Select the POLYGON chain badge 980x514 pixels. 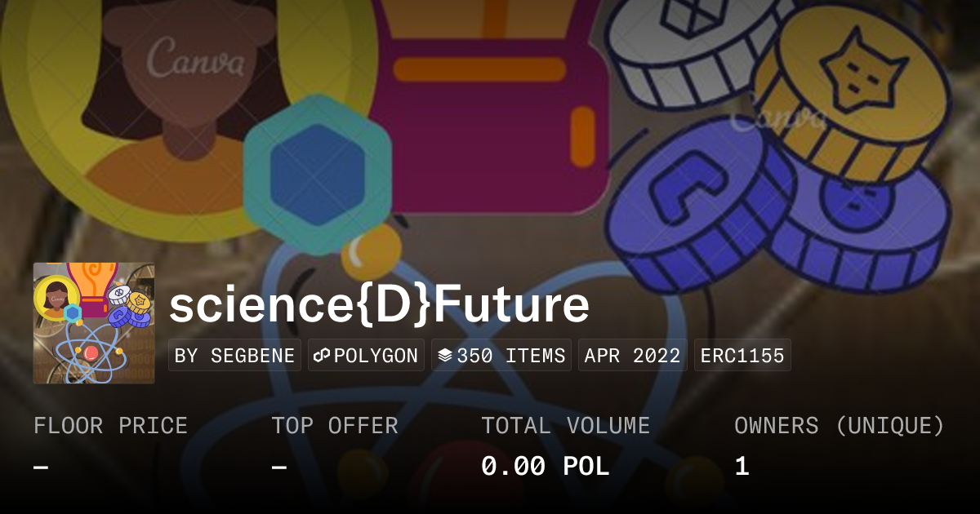(366, 356)
